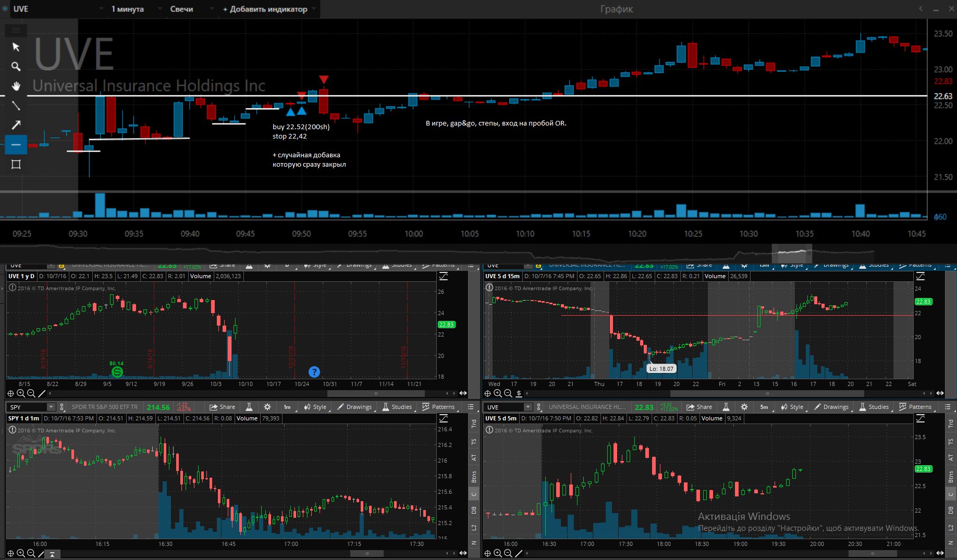This screenshot has width=957, height=560.
Task: Select the arrow cursor tool
Action: point(16,47)
